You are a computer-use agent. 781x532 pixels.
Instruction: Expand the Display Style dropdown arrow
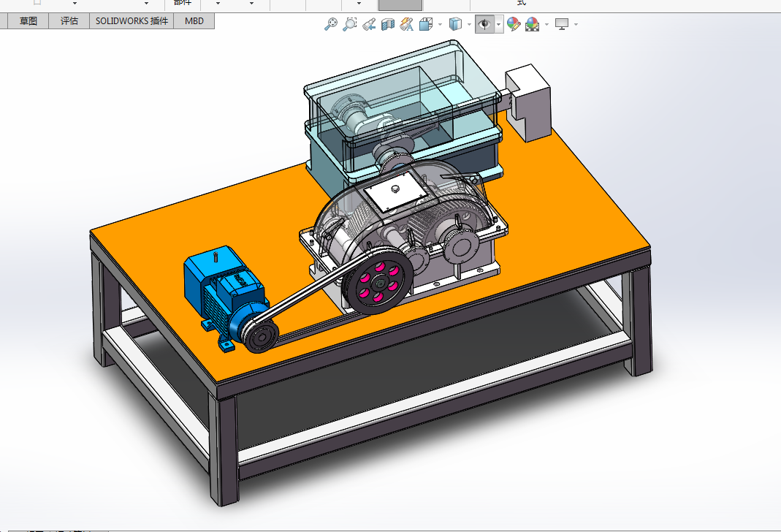(x=469, y=24)
